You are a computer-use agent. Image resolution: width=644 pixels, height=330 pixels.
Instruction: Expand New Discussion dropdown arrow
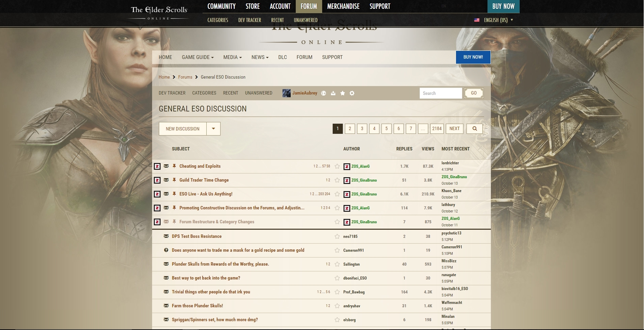coord(213,129)
